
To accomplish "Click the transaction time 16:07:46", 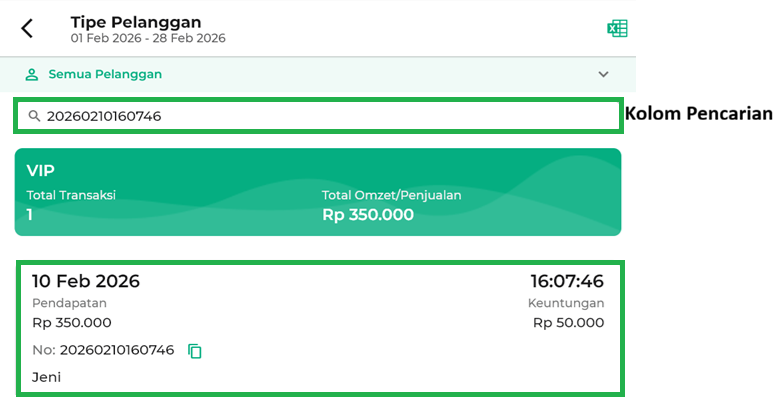I will pyautogui.click(x=567, y=281).
